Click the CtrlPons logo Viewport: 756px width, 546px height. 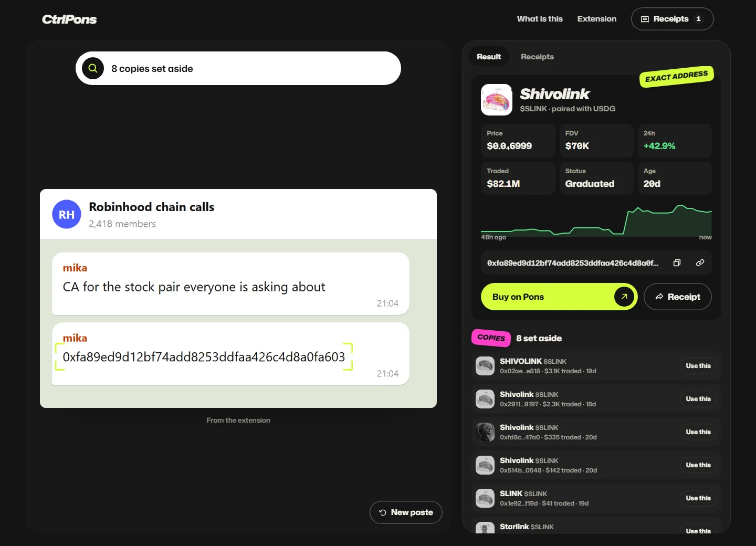[x=69, y=19]
